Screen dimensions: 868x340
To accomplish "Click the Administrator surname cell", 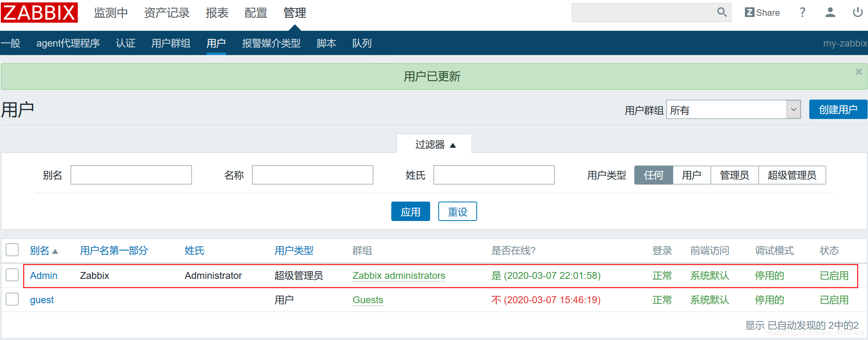I will click(213, 276).
